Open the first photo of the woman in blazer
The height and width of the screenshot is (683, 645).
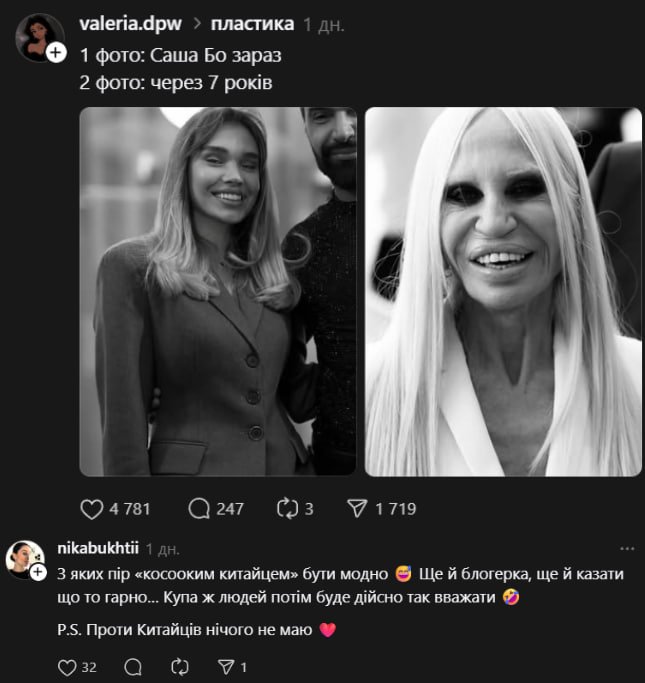click(218, 291)
